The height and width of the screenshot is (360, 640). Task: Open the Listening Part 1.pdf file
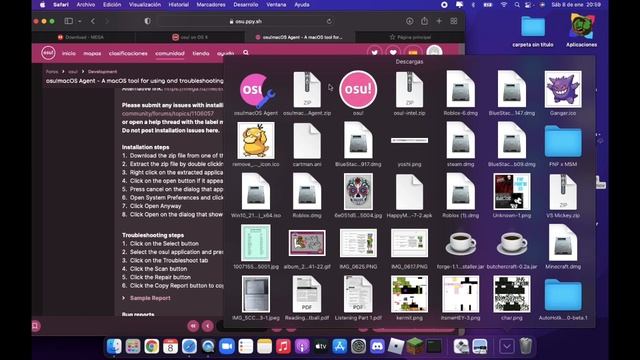pyautogui.click(x=358, y=294)
